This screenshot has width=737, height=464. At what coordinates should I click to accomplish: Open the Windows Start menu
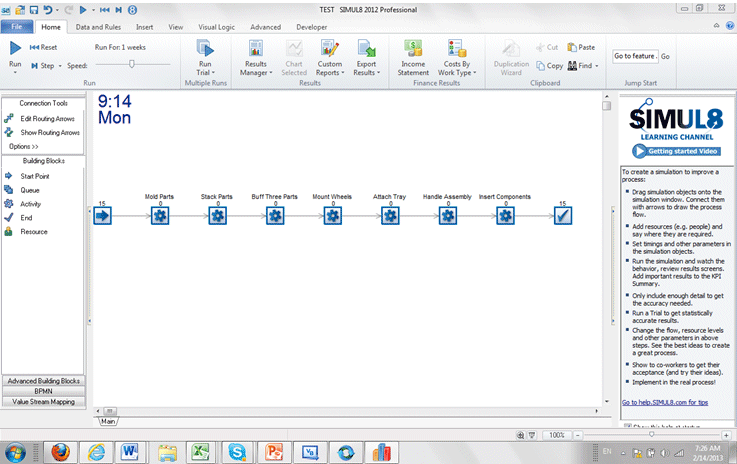click(x=16, y=453)
